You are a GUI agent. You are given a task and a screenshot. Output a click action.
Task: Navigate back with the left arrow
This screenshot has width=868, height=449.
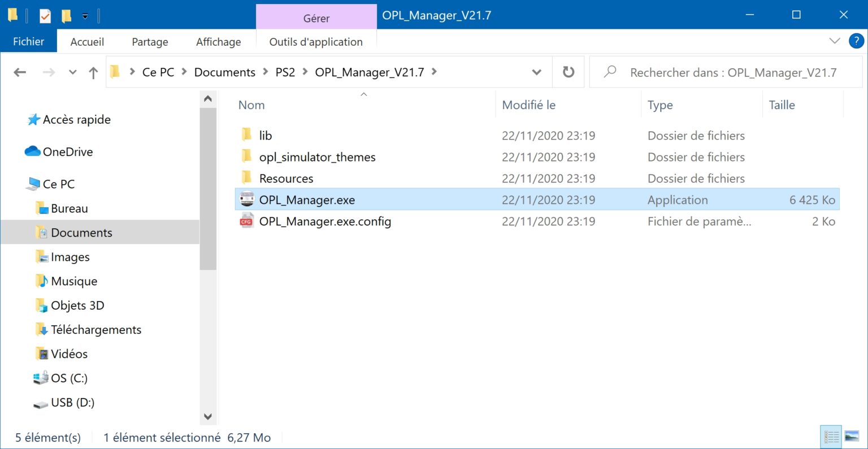20,72
